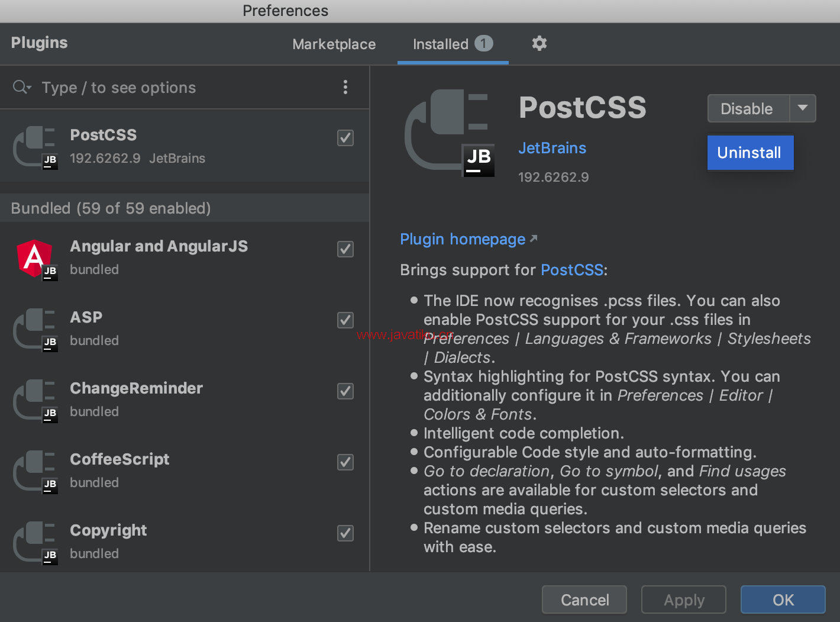Click the Cancel button
Viewport: 840px width, 622px height.
584,600
